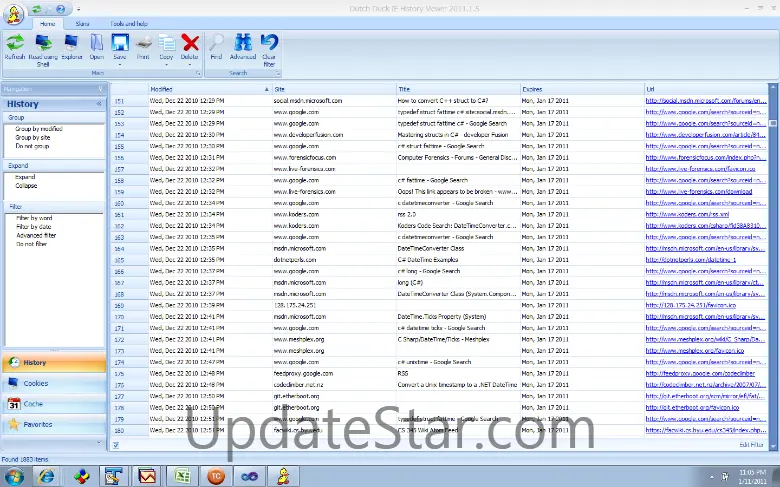Collapse the History panel chevron
Viewport: 780px width, 487px height.
(98, 103)
